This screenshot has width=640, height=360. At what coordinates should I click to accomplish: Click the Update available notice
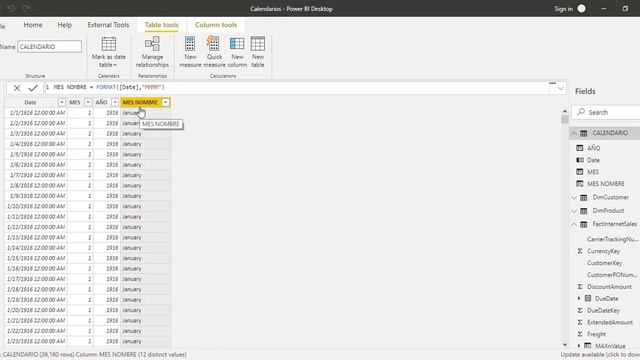tap(600, 355)
